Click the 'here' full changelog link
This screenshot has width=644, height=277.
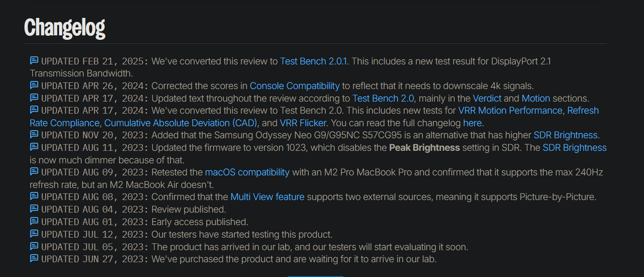(x=472, y=123)
